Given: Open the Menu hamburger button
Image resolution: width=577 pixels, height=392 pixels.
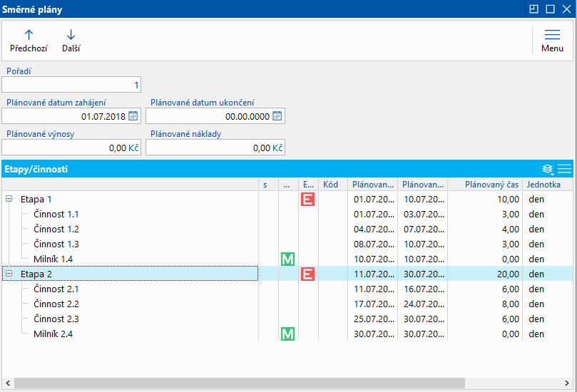Looking at the screenshot, I should (552, 41).
